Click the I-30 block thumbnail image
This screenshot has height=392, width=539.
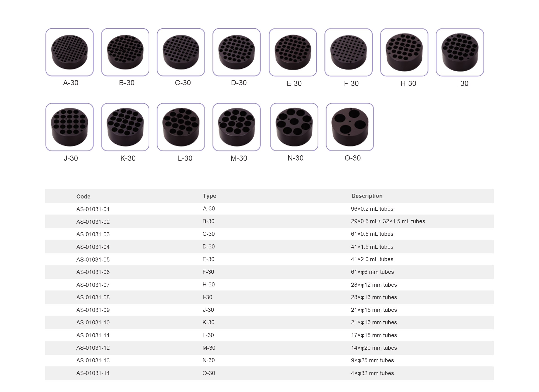point(460,52)
